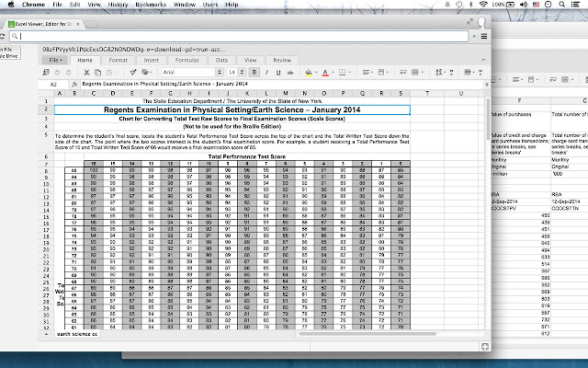Open the Apple menu
Viewport: 588px width, 368px height.
point(11,5)
